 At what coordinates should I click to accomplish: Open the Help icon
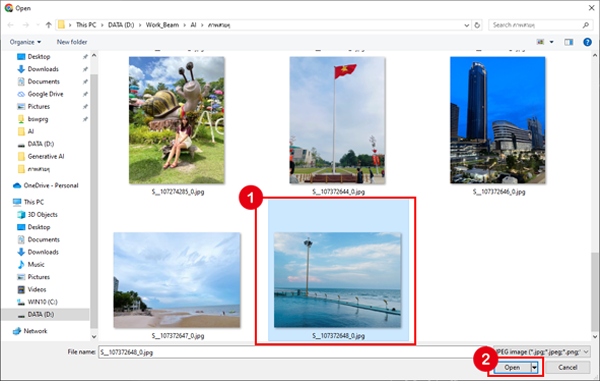click(x=587, y=42)
